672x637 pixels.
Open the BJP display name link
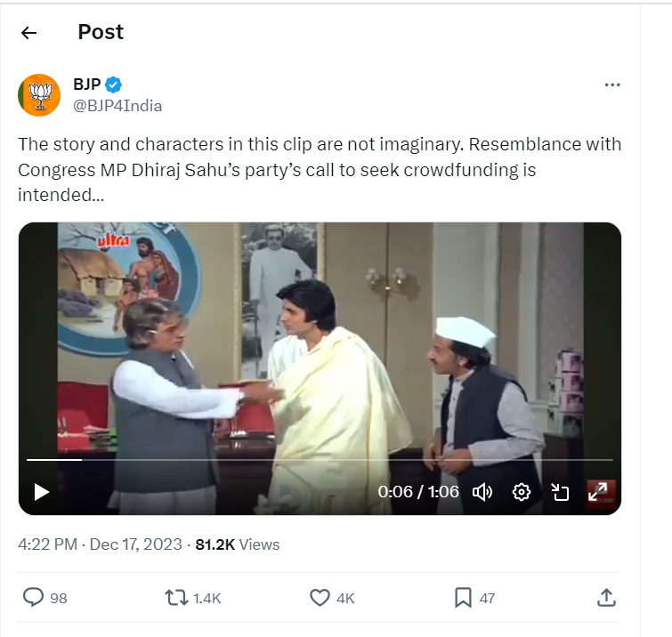(x=86, y=85)
